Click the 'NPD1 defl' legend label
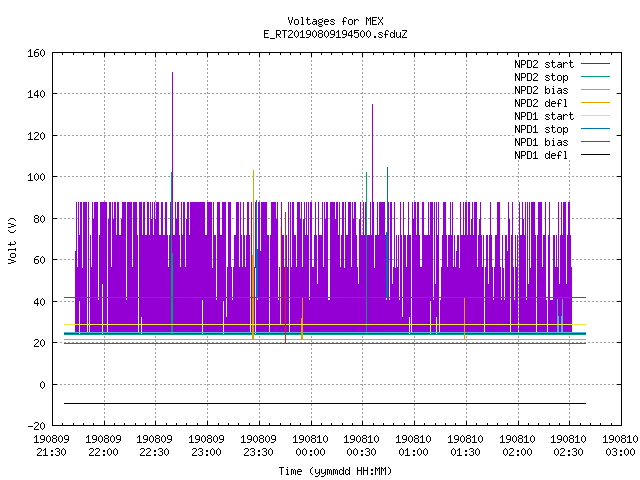The image size is (640, 480). click(x=541, y=156)
